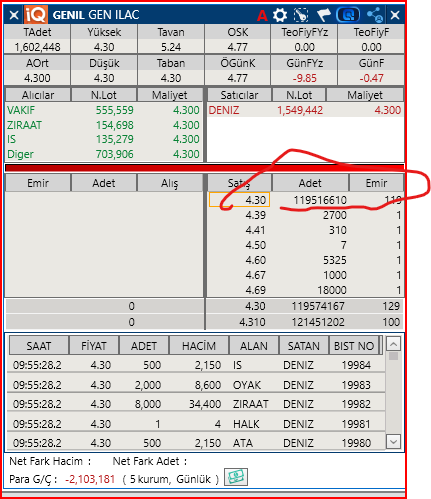
Task: Click the red A icon in title bar
Action: tap(262, 16)
